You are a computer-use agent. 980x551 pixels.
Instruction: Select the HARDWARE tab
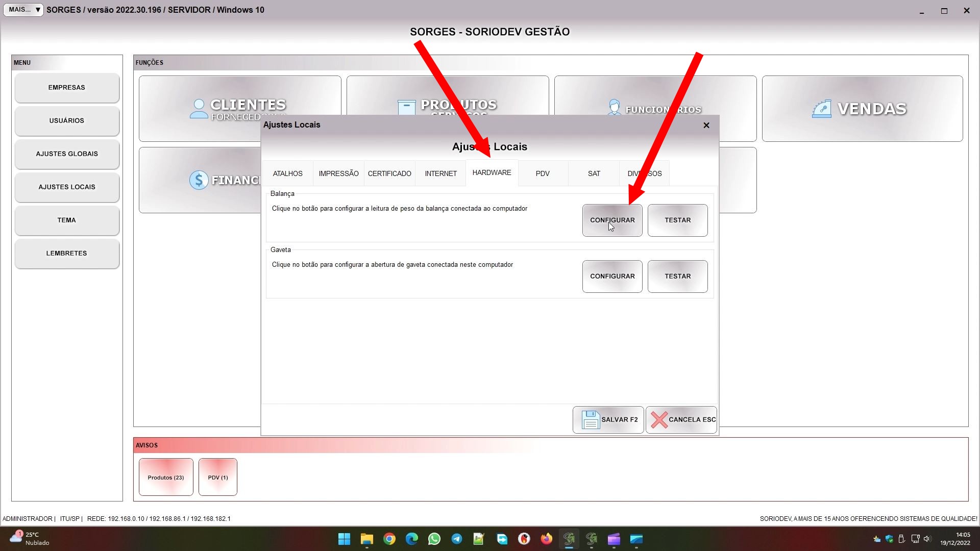492,172
